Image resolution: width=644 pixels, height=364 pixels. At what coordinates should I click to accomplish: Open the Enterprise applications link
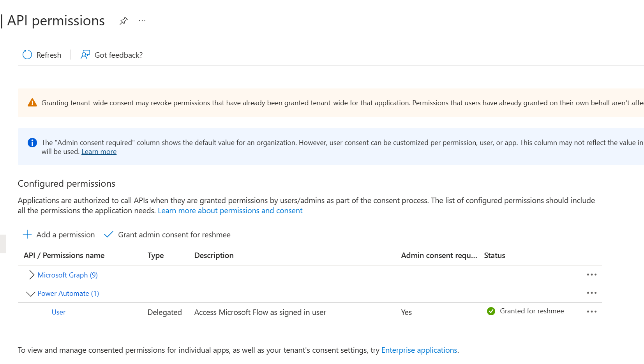pos(419,350)
